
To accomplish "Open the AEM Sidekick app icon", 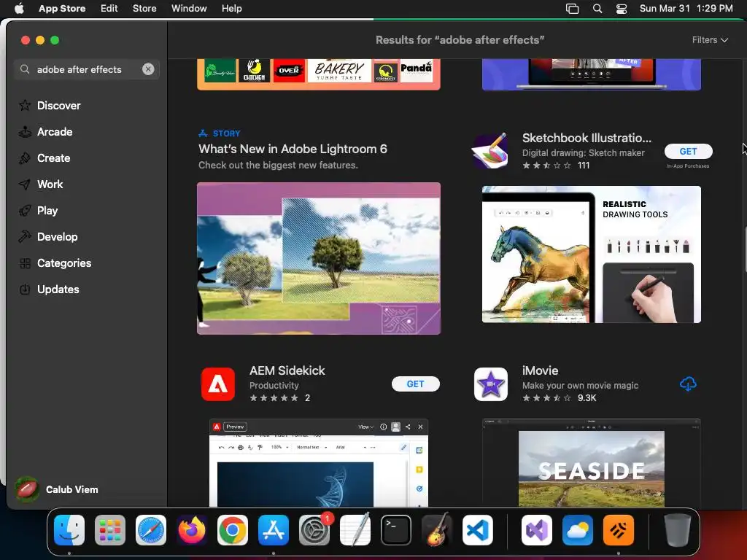I will coord(217,384).
